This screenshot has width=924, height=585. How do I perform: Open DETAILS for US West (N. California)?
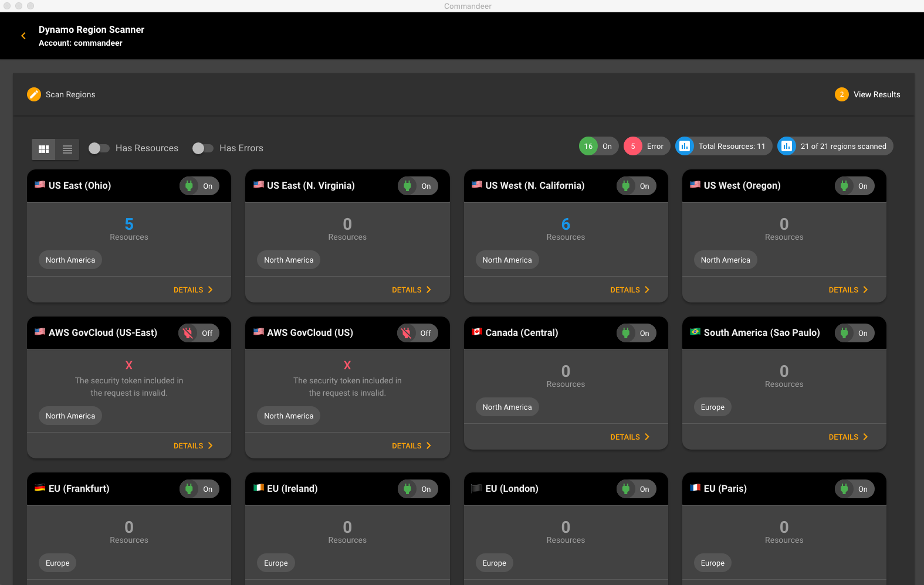[630, 290]
